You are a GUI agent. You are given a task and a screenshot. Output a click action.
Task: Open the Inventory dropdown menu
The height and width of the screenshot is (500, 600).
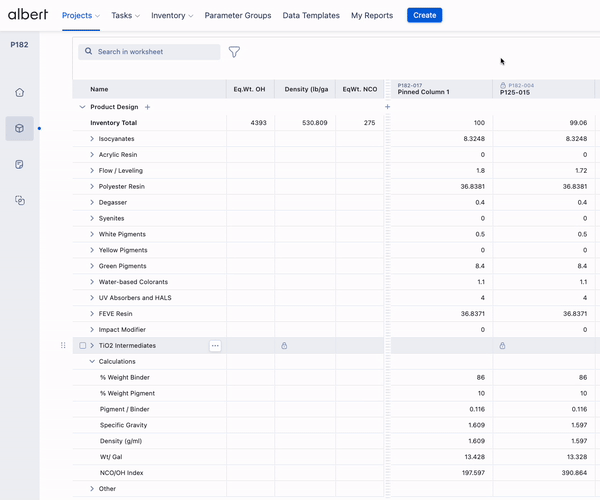(172, 16)
